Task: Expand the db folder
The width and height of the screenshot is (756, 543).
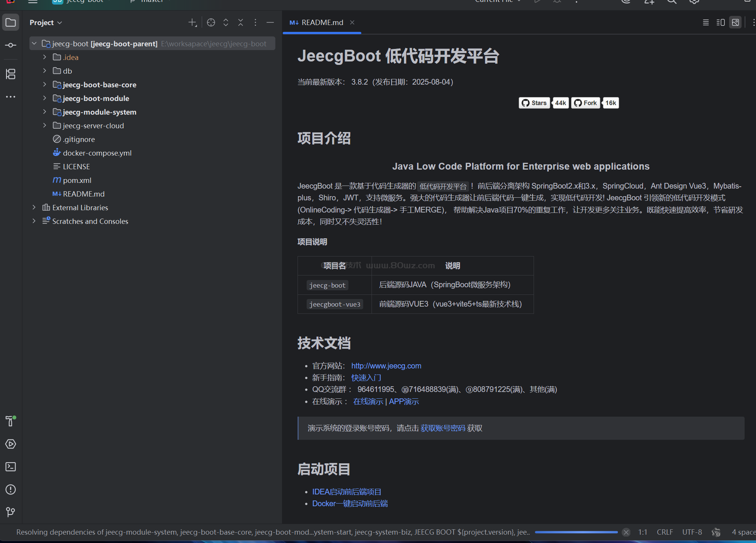Action: (44, 71)
